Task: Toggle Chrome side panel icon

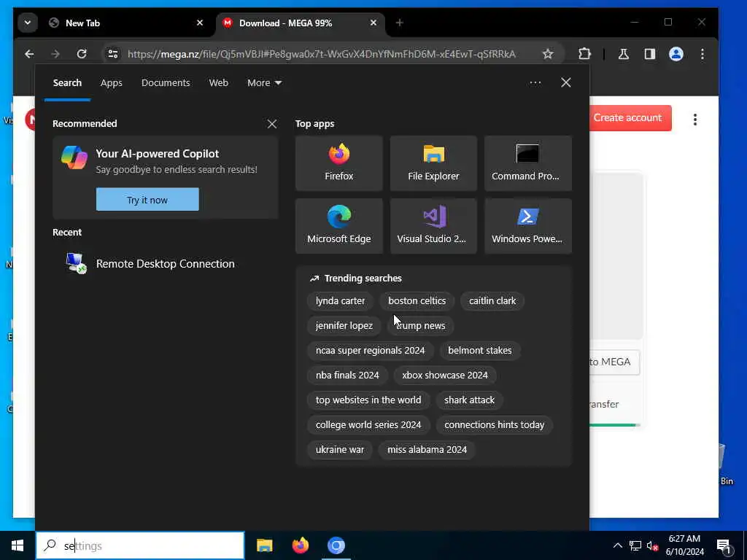Action: coord(650,54)
